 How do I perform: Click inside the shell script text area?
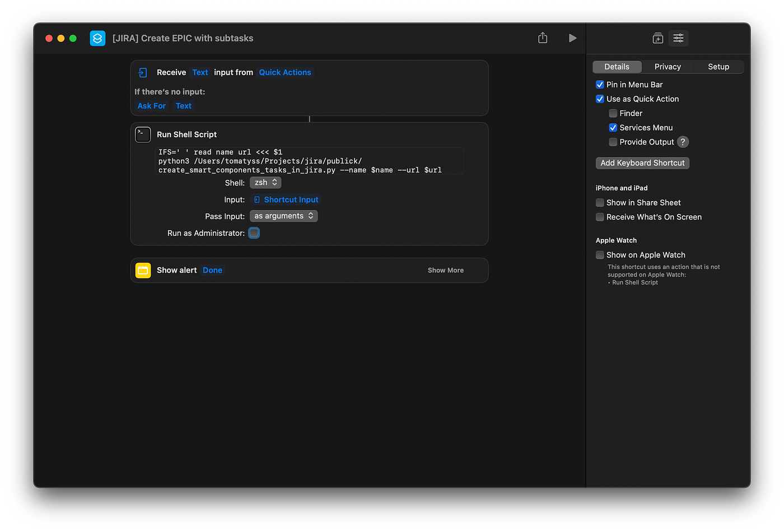tap(309, 161)
